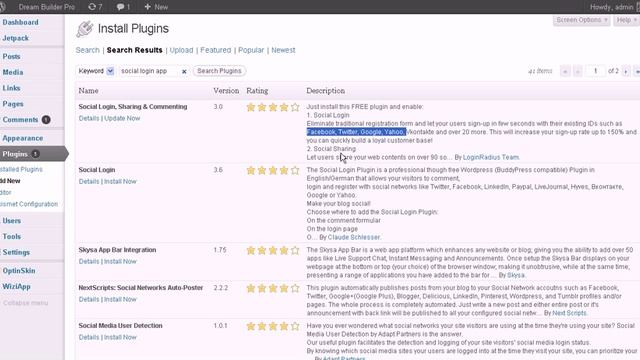The width and height of the screenshot is (640, 360).
Task: Open OptinSkin in sidebar
Action: click(19, 271)
